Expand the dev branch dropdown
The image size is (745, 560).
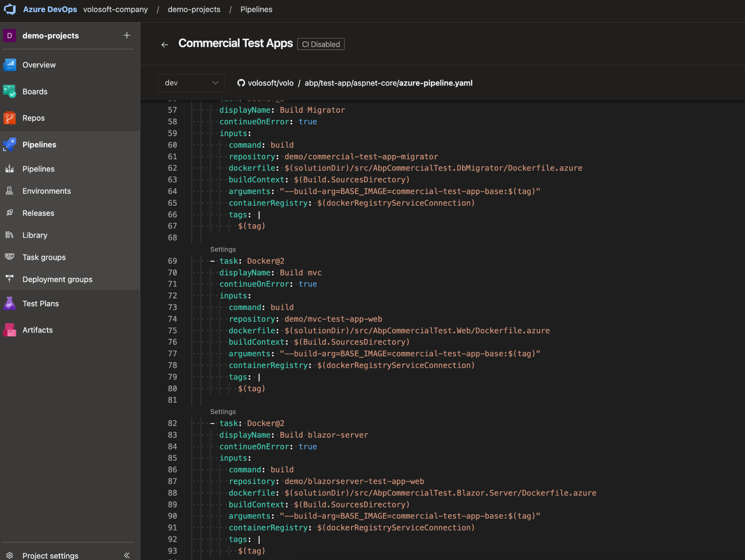pyautogui.click(x=191, y=83)
